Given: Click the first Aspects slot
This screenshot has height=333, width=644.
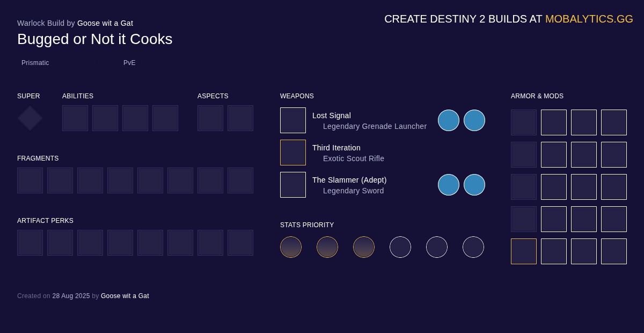Looking at the screenshot, I should click(210, 118).
